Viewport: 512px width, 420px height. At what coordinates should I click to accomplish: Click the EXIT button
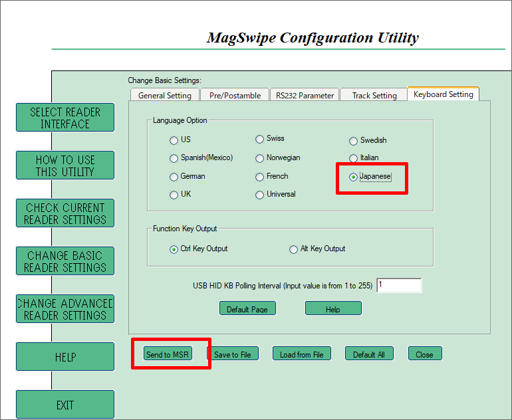(x=65, y=405)
